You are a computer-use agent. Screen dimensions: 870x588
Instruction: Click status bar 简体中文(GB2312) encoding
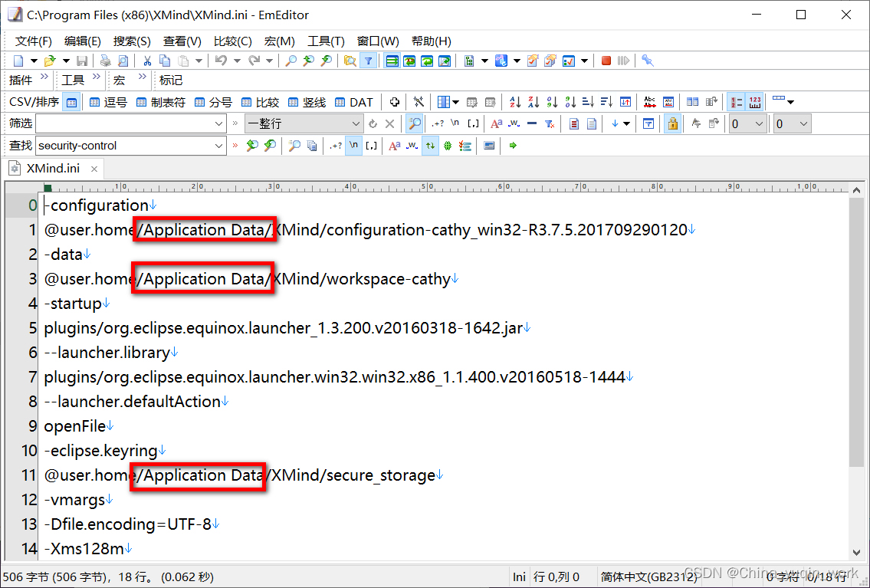[x=648, y=577]
